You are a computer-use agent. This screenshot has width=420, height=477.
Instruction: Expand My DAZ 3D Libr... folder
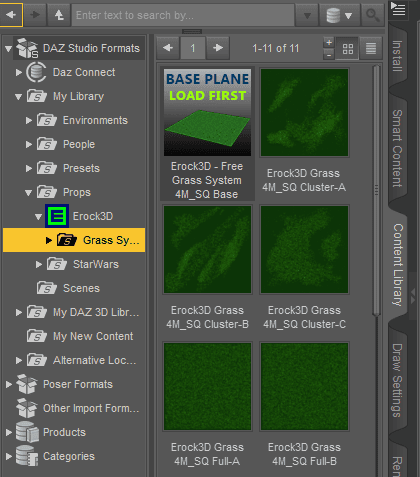19,312
